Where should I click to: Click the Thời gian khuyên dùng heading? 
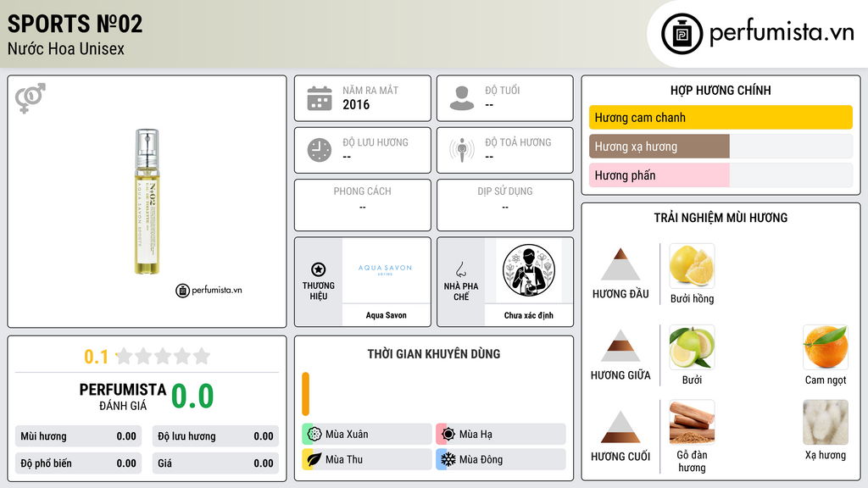coord(434,354)
